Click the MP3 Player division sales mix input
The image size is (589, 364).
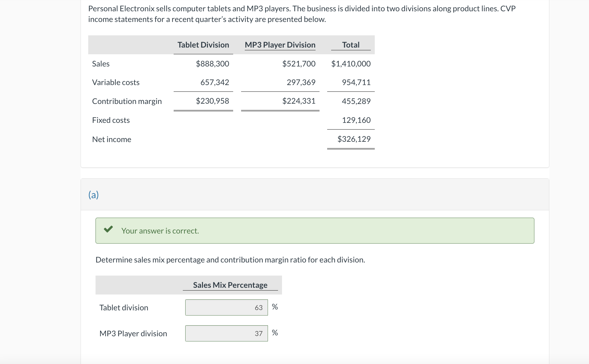coord(226,333)
